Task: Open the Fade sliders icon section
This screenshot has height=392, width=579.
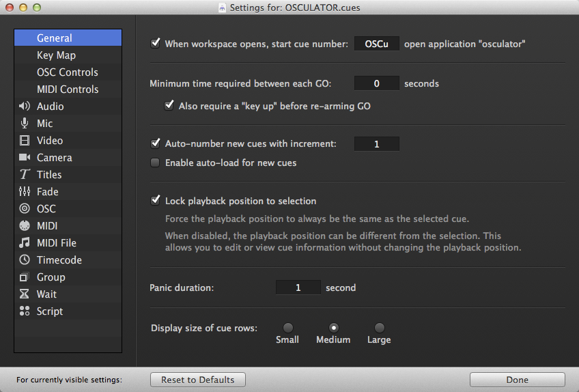Action: click(25, 192)
